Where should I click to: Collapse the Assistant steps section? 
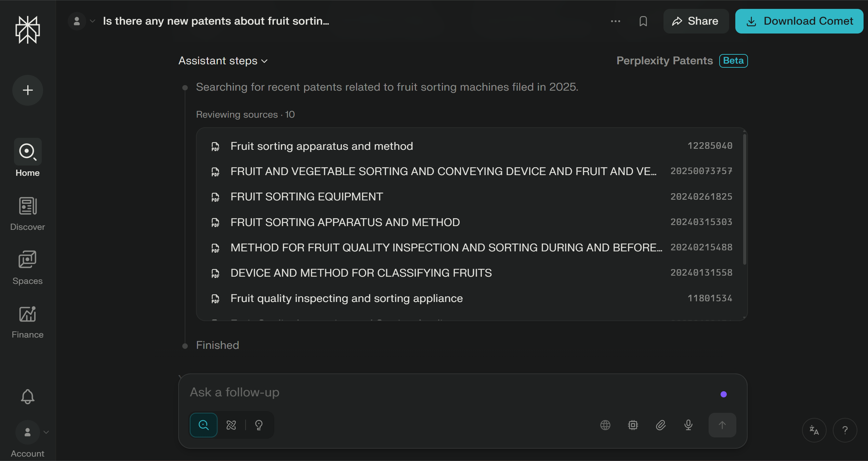point(223,61)
